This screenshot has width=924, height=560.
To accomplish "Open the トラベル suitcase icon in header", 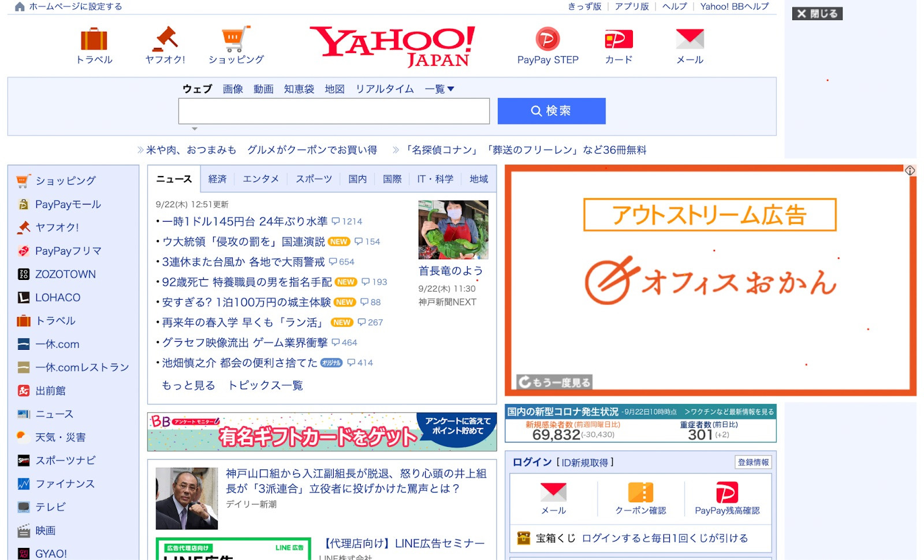I will [x=94, y=39].
